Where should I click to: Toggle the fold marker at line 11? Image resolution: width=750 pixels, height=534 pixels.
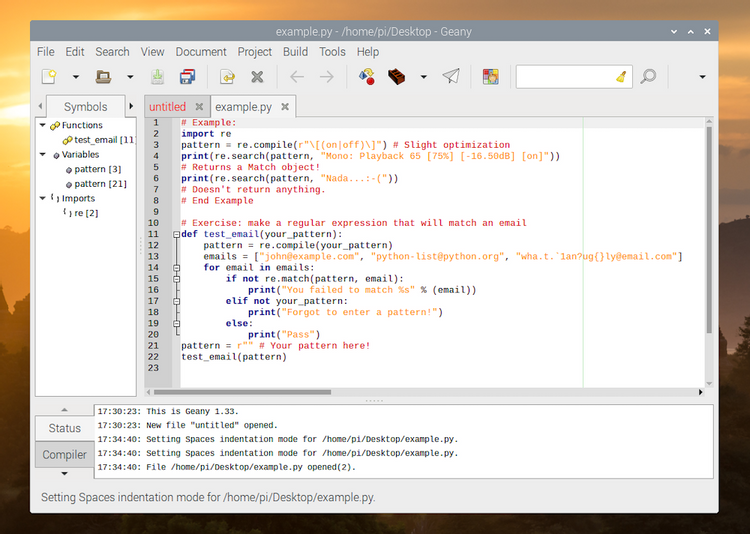point(177,234)
